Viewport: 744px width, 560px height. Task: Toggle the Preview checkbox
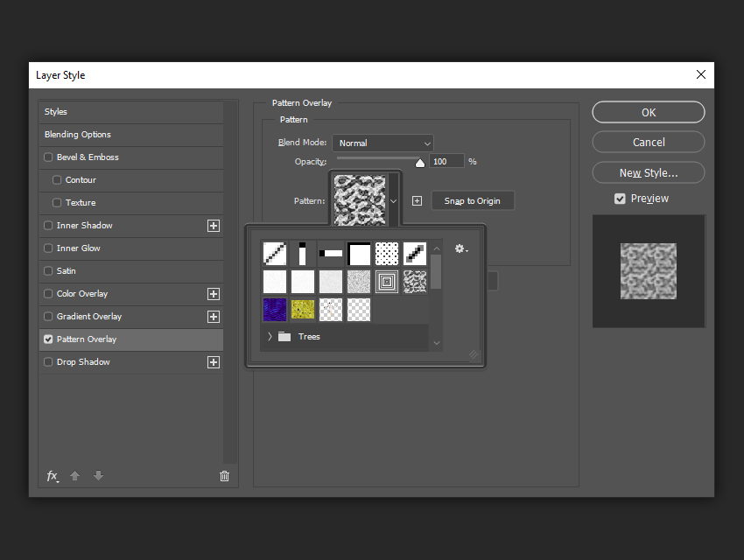620,199
